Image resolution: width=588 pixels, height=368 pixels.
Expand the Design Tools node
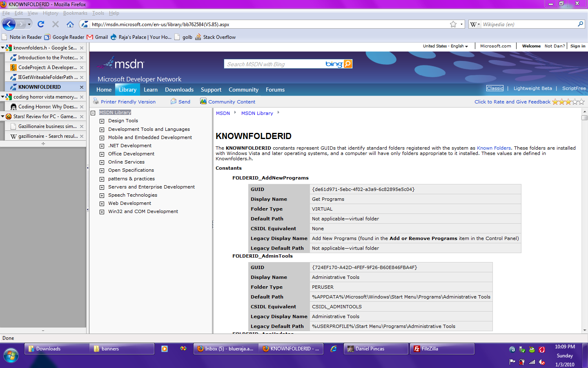[x=102, y=121]
